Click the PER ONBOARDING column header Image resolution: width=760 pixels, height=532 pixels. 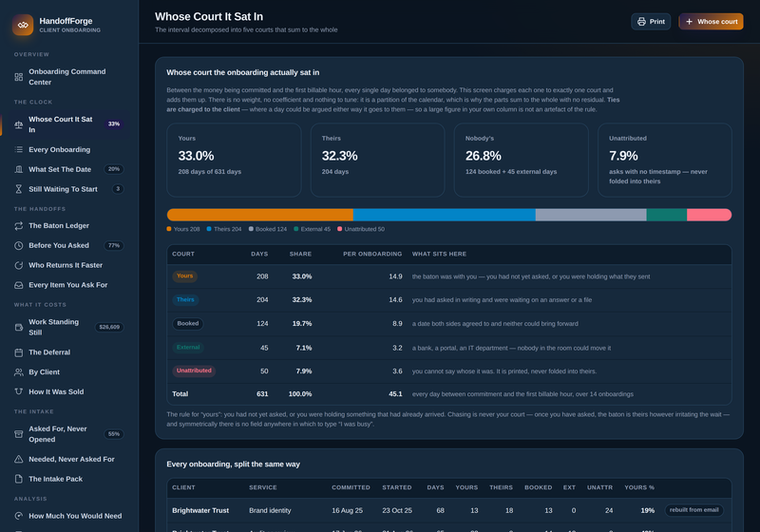coord(372,254)
